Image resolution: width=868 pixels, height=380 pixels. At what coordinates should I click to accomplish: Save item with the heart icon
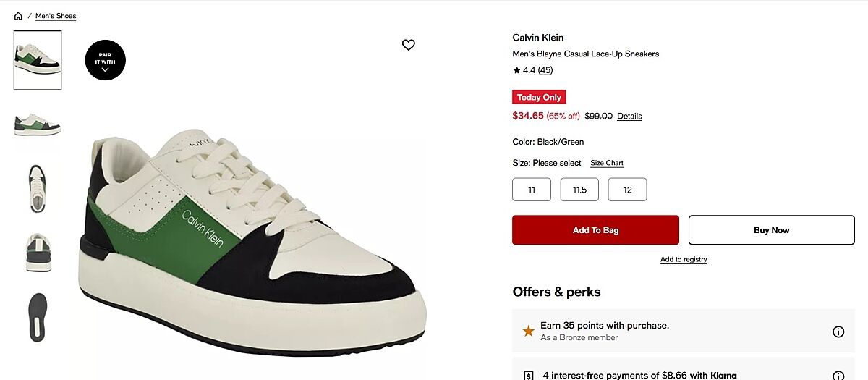[x=409, y=45]
